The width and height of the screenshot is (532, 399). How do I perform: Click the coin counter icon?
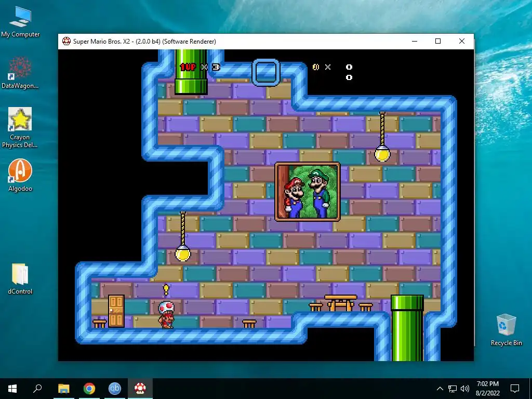tap(316, 67)
